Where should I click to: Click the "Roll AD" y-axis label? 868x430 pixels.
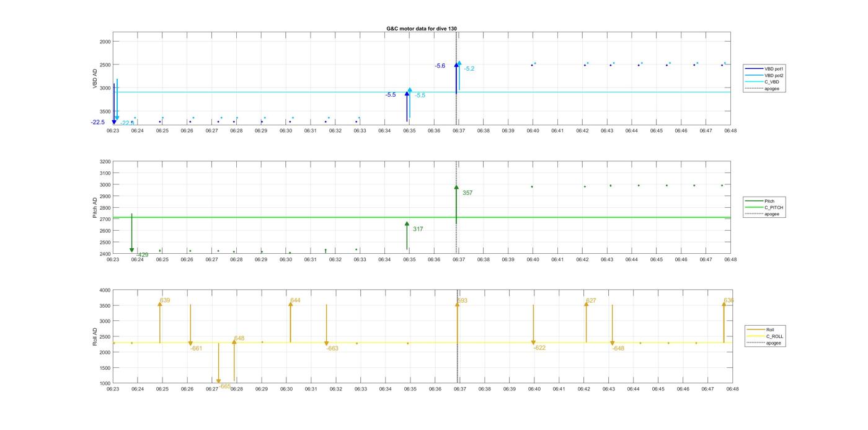click(x=95, y=337)
